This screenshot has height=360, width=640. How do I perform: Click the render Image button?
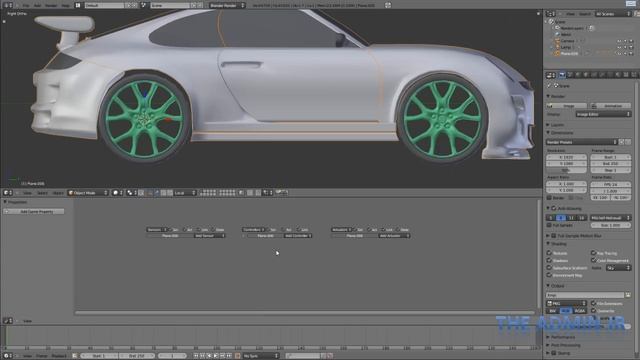(567, 106)
